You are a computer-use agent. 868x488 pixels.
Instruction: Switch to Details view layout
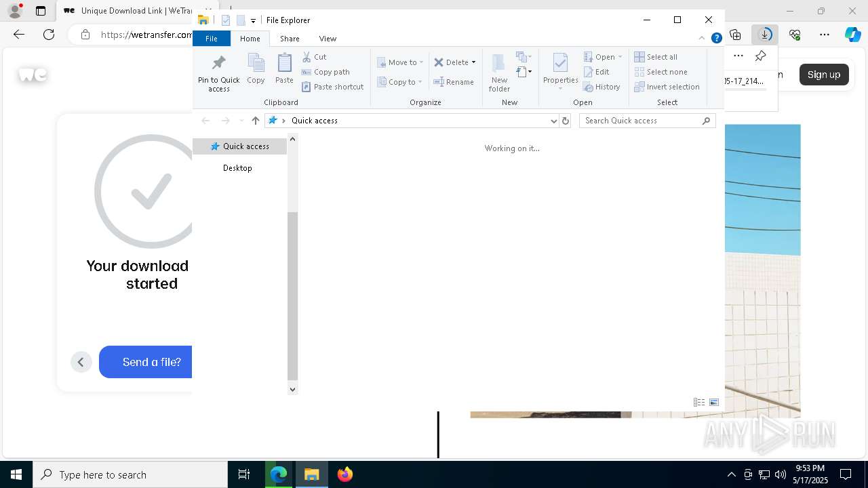point(699,402)
